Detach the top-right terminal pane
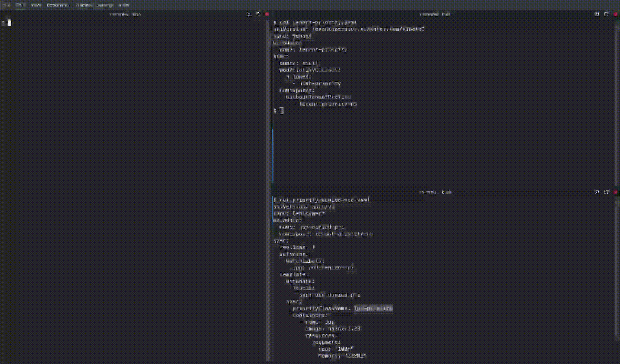 tap(606, 14)
